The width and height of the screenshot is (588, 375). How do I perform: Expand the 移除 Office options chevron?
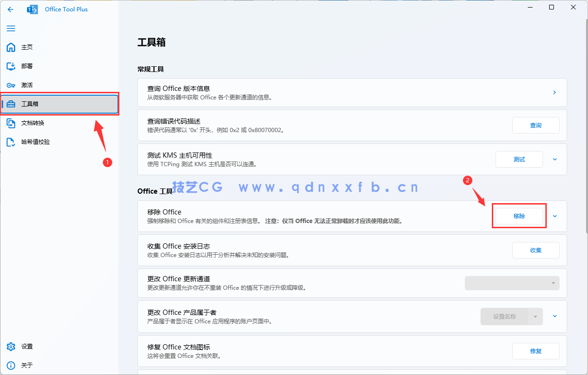(554, 216)
